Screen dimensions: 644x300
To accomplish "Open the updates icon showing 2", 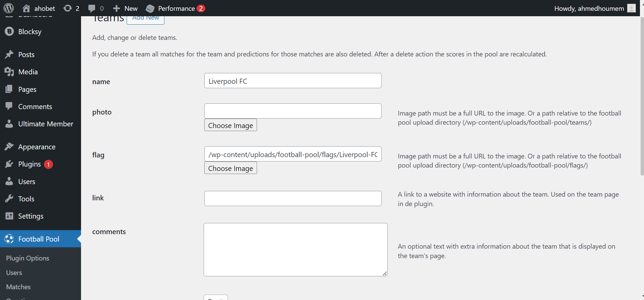I will tap(68, 8).
